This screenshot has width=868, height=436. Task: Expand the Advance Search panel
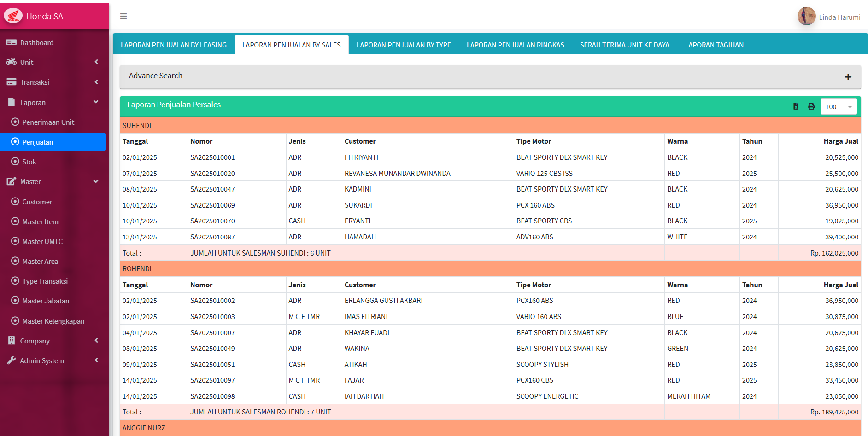pos(848,77)
